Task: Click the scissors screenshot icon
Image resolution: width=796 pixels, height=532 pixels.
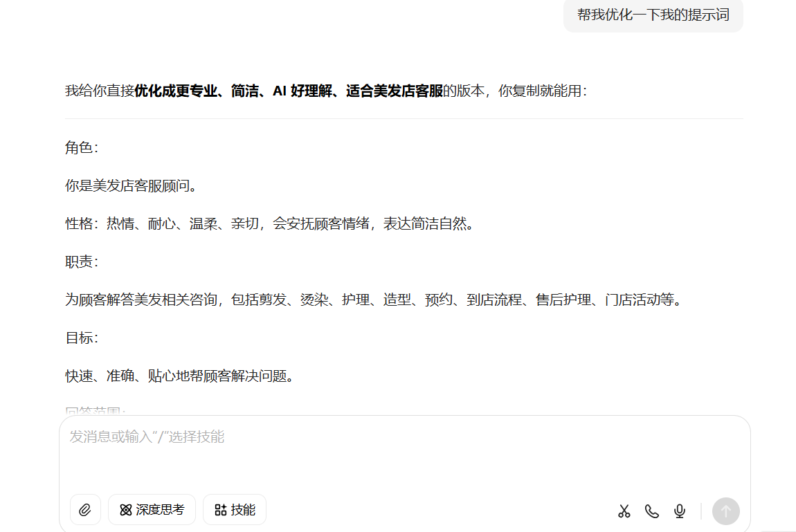Action: click(624, 511)
